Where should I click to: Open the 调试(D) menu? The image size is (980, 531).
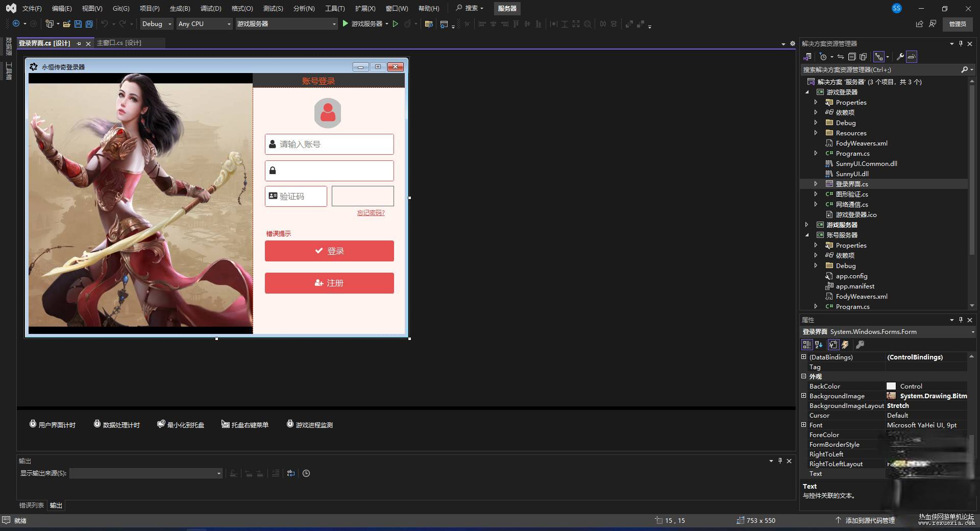pyautogui.click(x=211, y=8)
